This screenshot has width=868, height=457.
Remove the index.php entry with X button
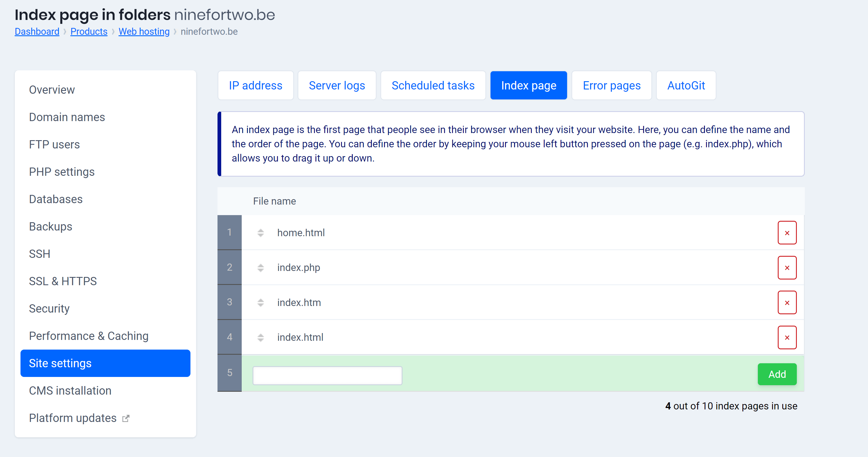787,268
